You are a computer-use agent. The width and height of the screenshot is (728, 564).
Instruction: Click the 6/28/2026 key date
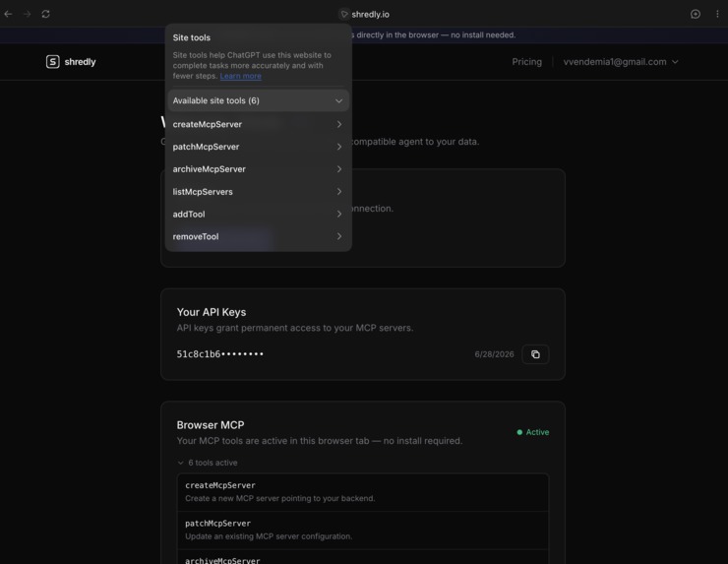pyautogui.click(x=494, y=354)
